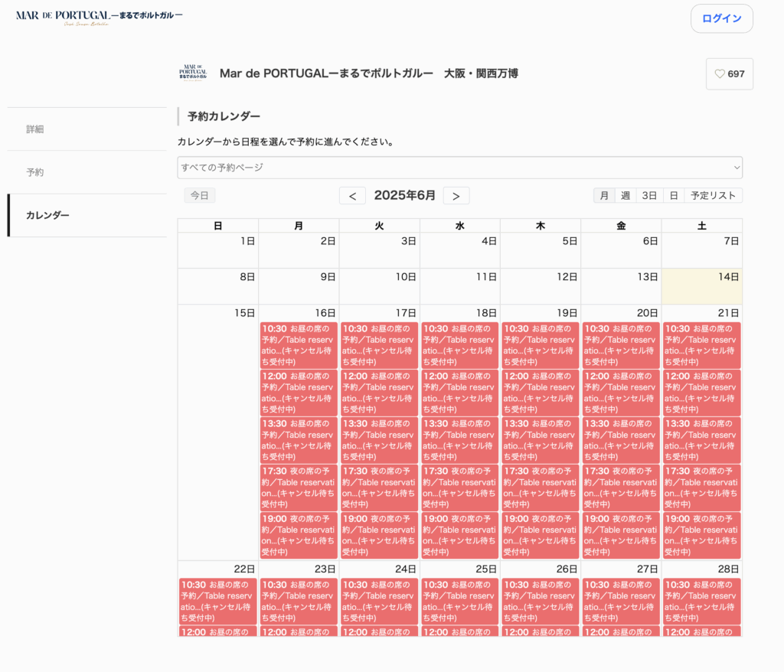Click the 予約カレンダー section heading
This screenshot has width=784, height=672.
click(224, 116)
